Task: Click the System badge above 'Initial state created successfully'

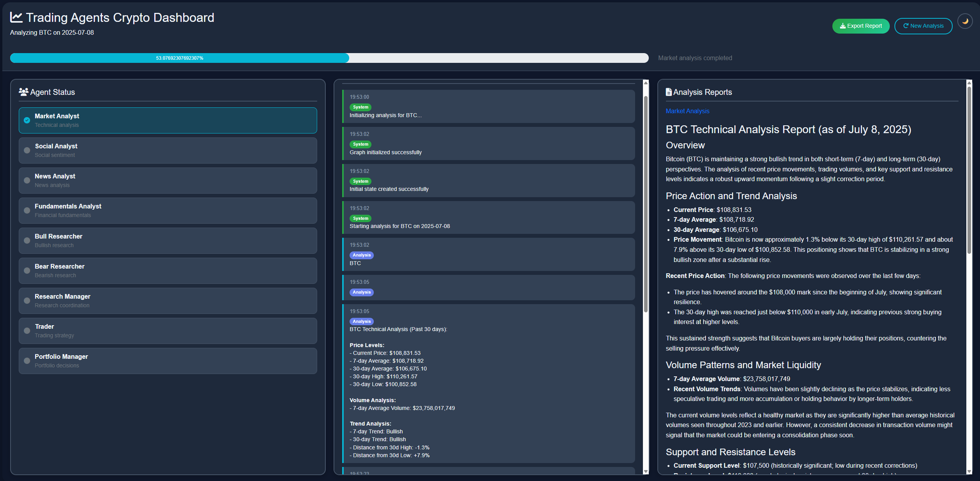Action: (360, 181)
